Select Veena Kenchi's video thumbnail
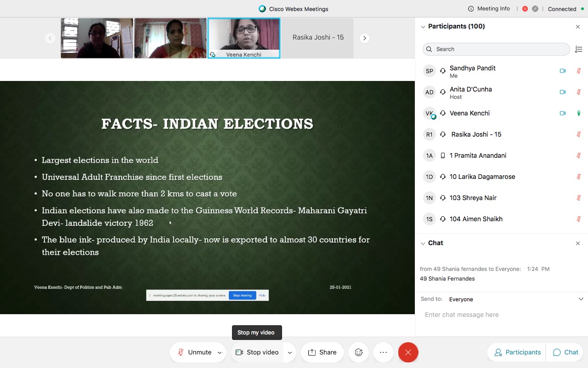 tap(243, 37)
